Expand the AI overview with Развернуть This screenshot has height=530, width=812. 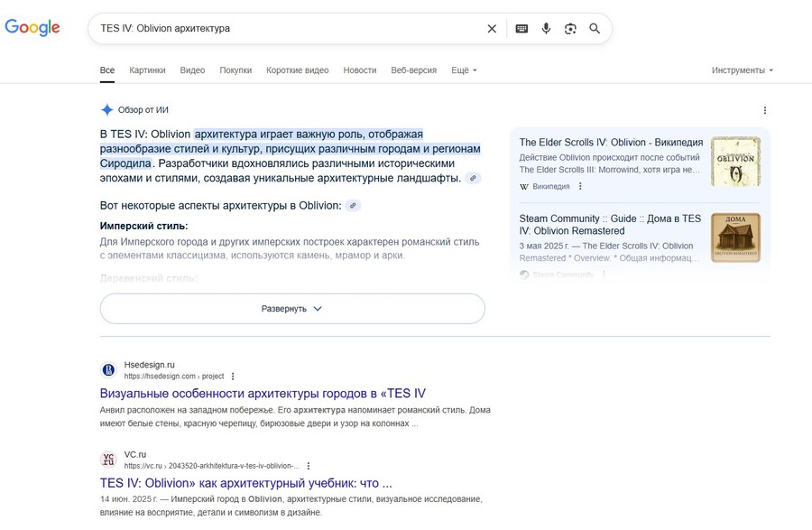click(x=292, y=309)
